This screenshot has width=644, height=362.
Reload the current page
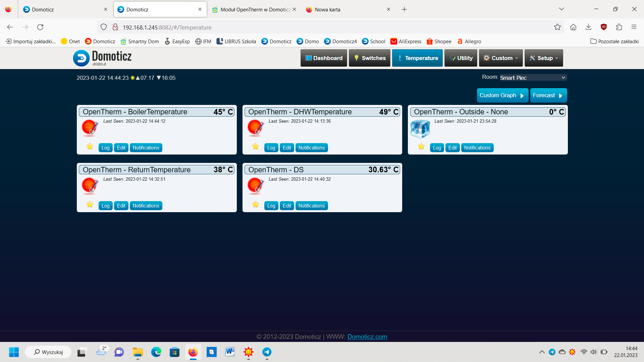point(40,27)
